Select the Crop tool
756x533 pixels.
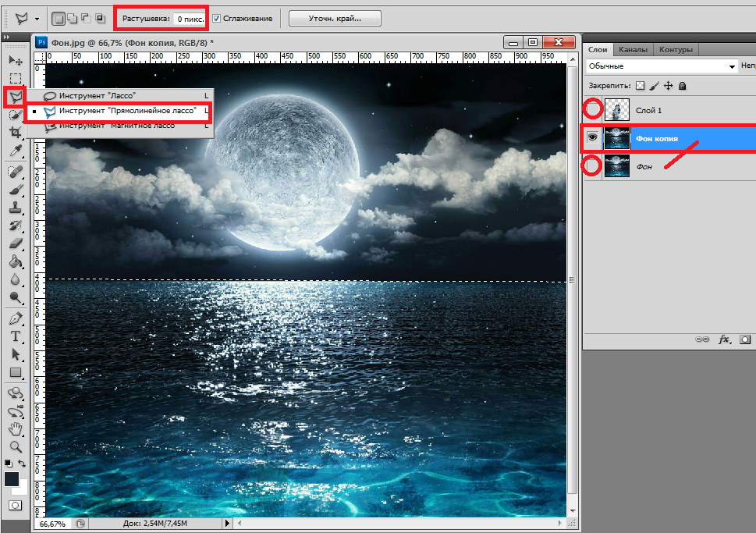click(15, 133)
